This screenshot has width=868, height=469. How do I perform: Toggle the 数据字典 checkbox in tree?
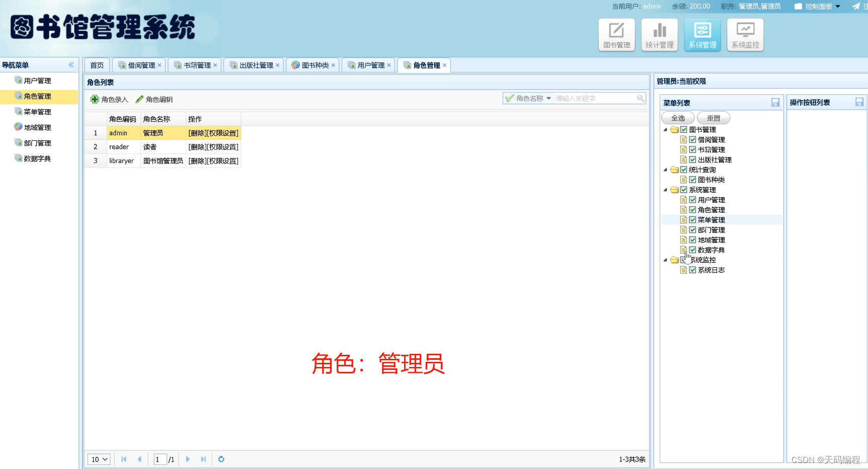(693, 250)
